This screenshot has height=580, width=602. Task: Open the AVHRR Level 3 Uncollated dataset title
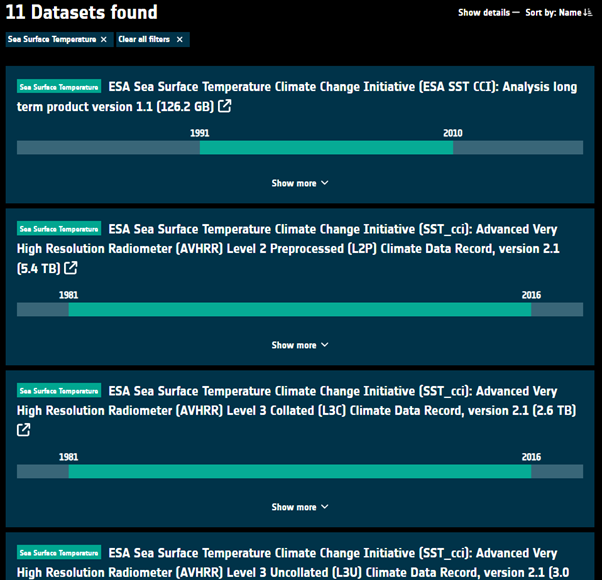(340, 562)
